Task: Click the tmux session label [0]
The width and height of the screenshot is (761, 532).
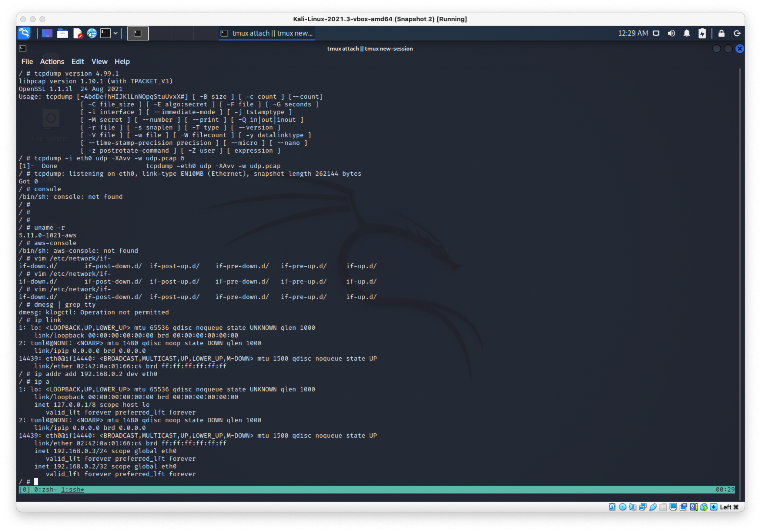Action: 25,490
